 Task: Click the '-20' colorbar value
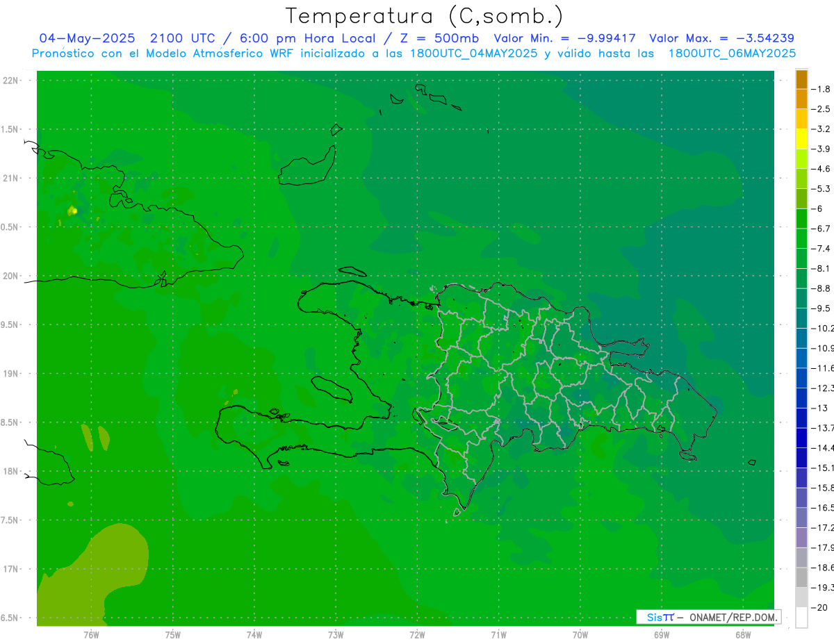[819, 608]
